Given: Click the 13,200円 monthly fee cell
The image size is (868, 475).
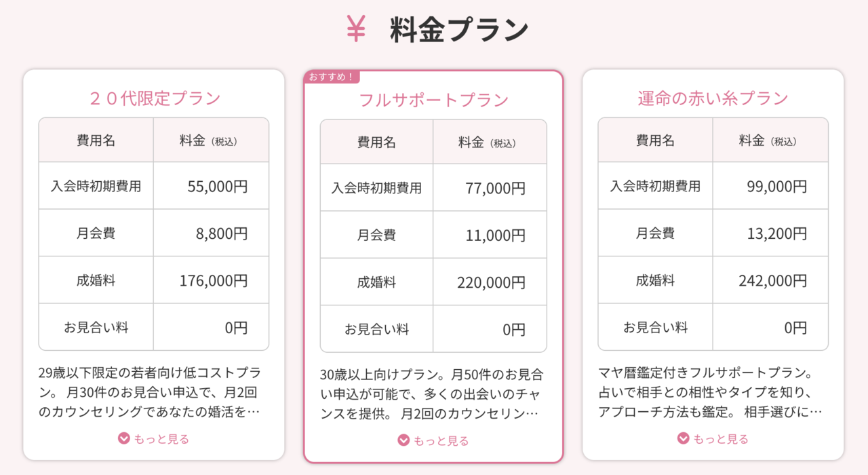Looking at the screenshot, I should point(770,233).
